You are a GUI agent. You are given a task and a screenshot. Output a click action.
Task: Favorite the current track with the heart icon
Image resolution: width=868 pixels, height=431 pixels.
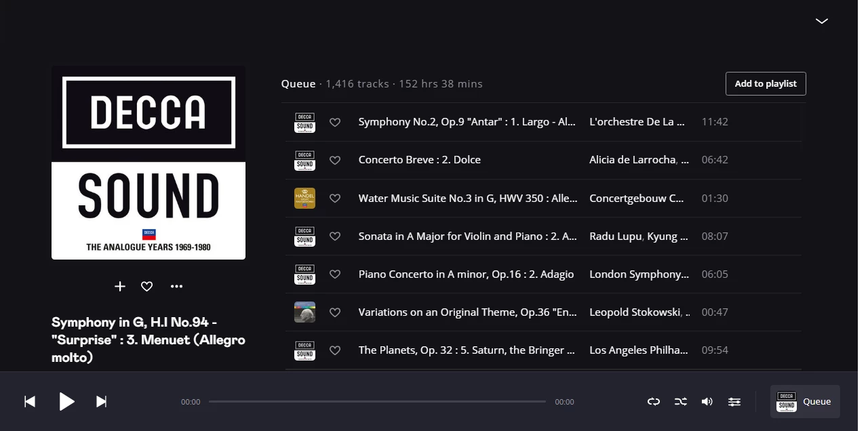(146, 287)
